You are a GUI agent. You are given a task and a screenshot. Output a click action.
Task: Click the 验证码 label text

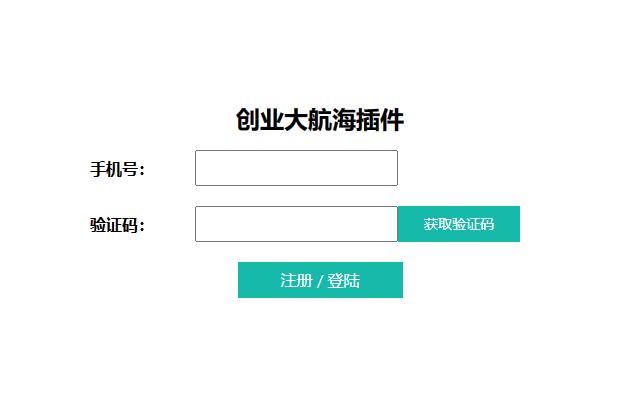click(117, 225)
